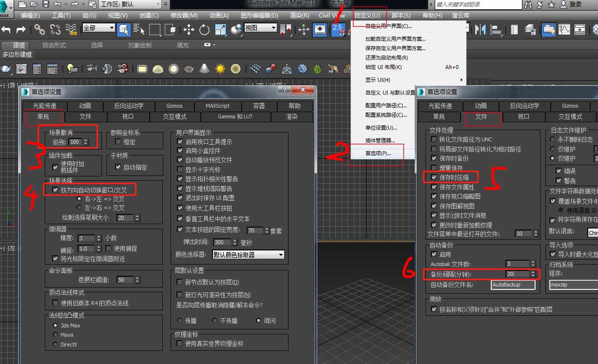
Task: Click the 场景撤消 级别 spinner arrows
Action: tap(86, 142)
